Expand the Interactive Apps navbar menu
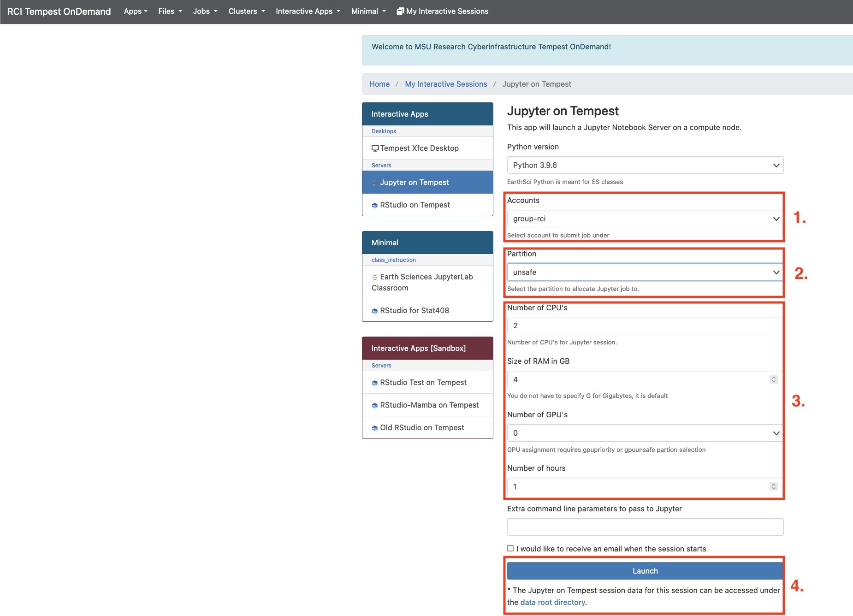Viewport: 853px width, 616px height. pos(308,11)
